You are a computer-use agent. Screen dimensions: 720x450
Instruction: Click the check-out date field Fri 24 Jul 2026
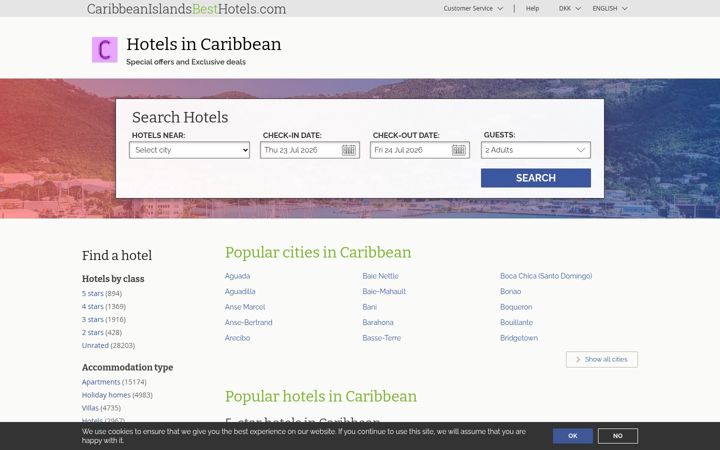point(420,150)
